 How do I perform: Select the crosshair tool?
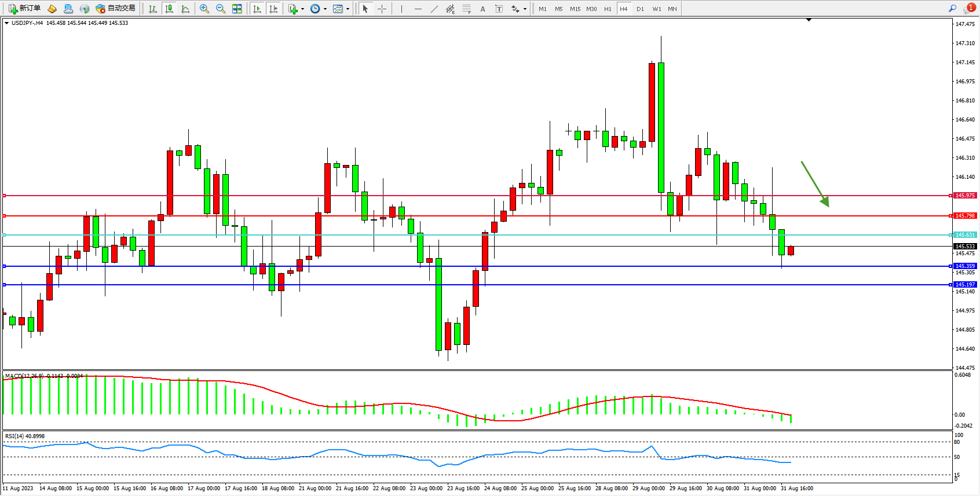pos(382,9)
